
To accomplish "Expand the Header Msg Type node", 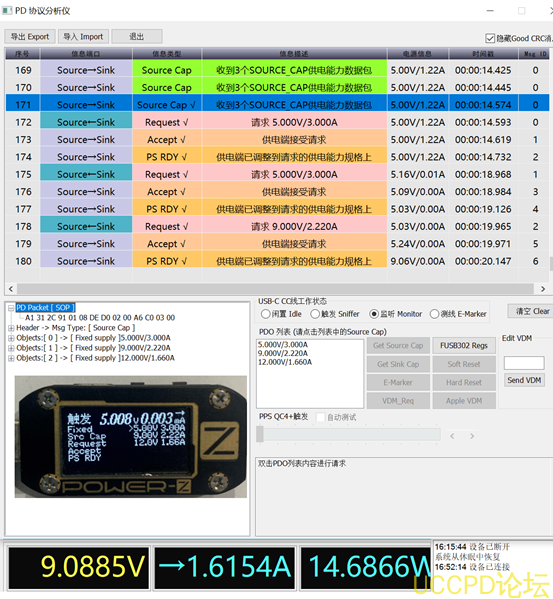I will click(x=11, y=328).
